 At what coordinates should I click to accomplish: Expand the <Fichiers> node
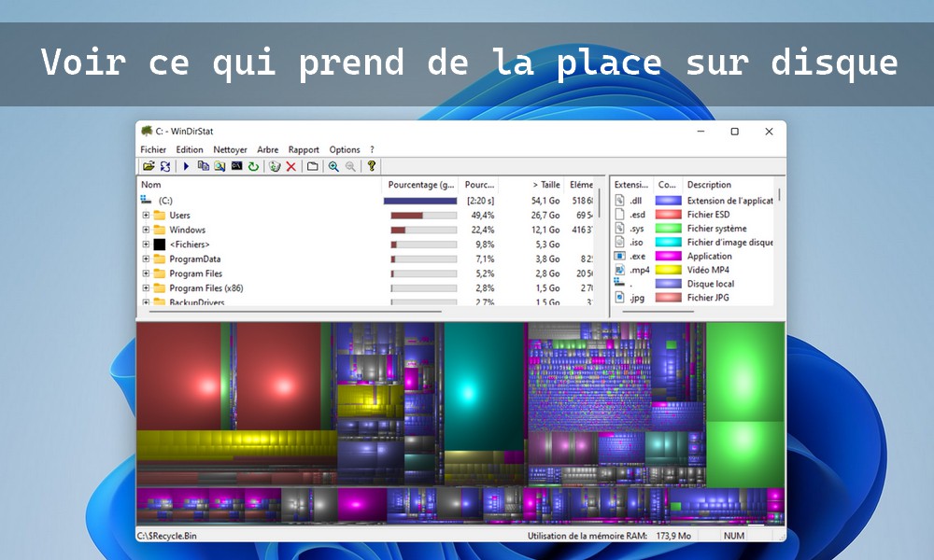(x=146, y=244)
